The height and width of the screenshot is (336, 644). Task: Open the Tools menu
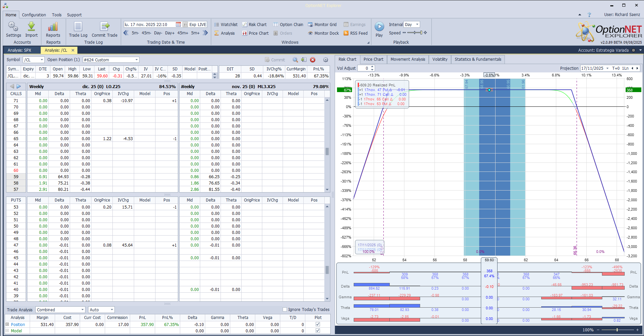57,15
